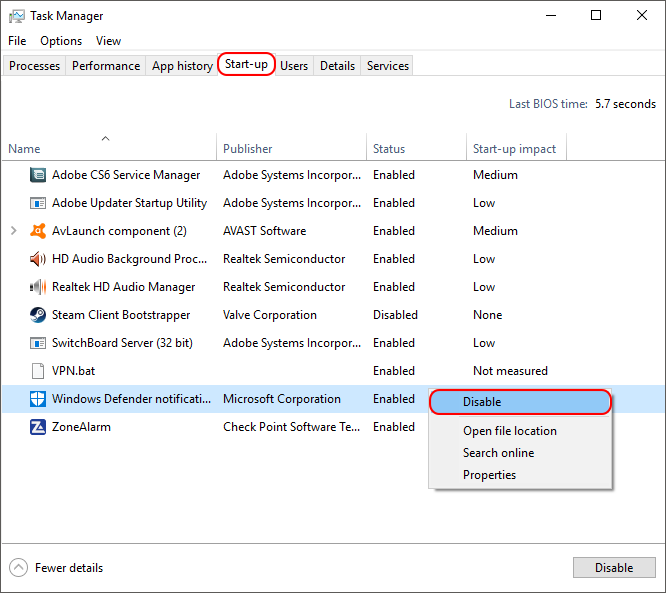Select HD Audio Background Proc... entry
This screenshot has height=593, width=666.
[333, 259]
